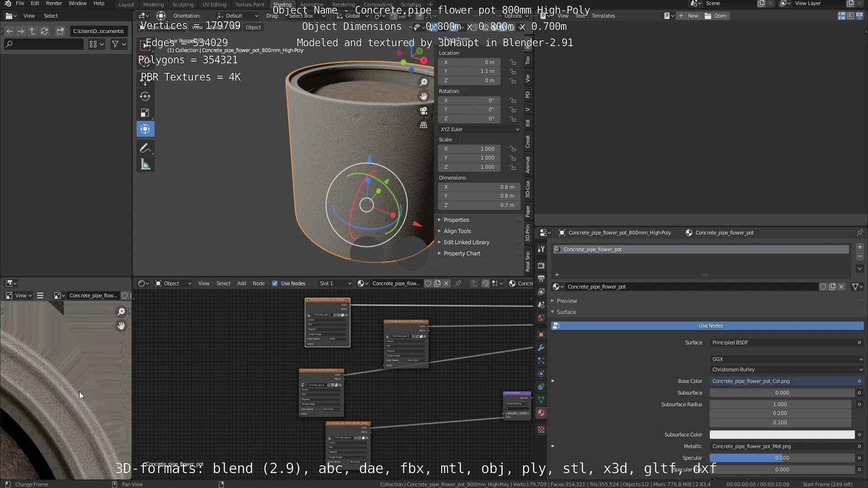Open the Modifier properties wrench tab

point(541,348)
